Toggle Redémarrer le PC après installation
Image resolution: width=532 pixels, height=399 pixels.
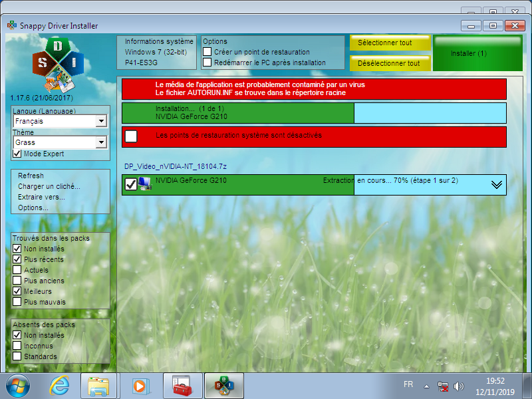tap(207, 63)
